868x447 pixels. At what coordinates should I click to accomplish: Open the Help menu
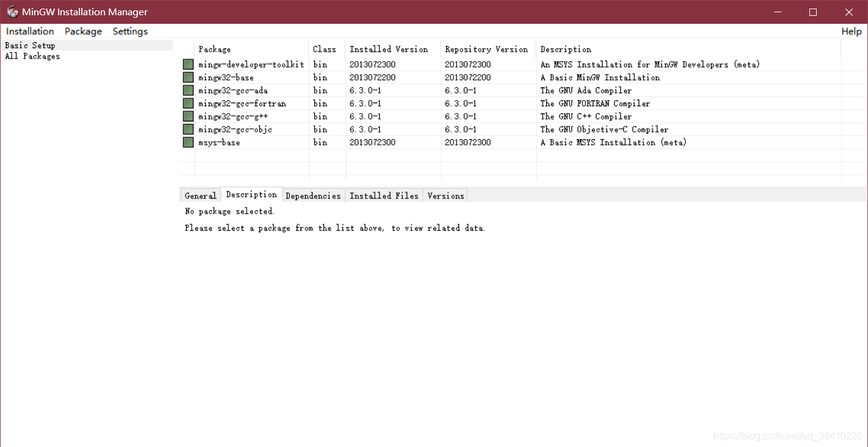(852, 31)
